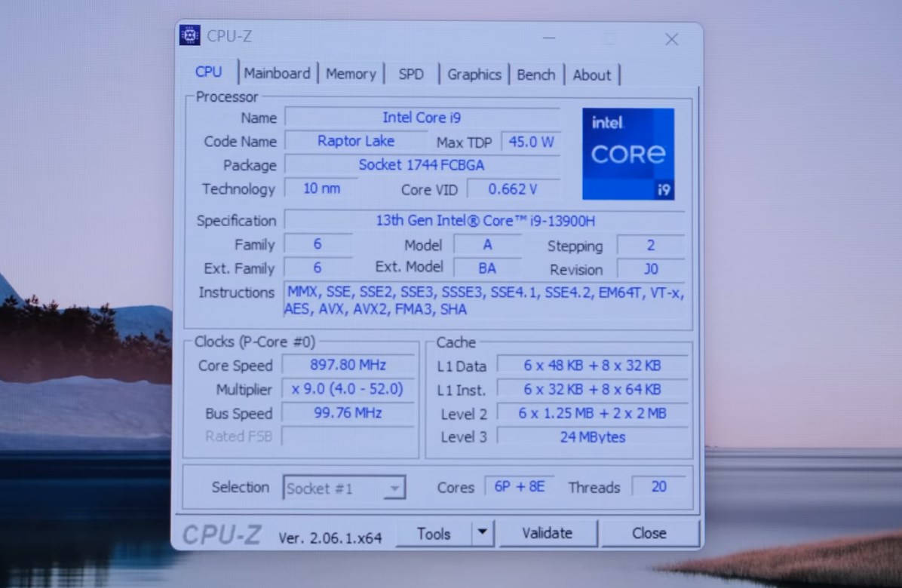Open the Socket #1 selection dropdown
Screen dimensions: 902x588
tap(344, 488)
